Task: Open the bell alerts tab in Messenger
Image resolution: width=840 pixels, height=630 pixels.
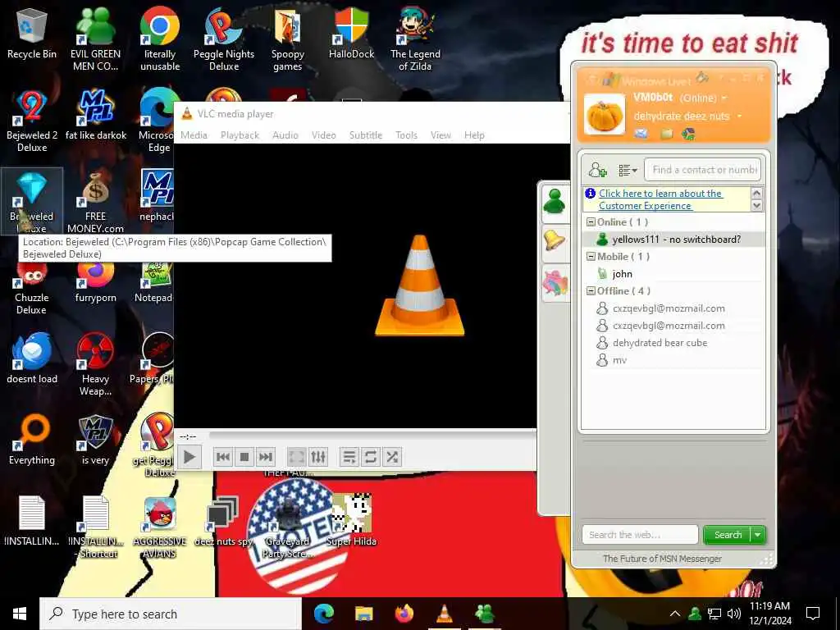Action: 555,240
